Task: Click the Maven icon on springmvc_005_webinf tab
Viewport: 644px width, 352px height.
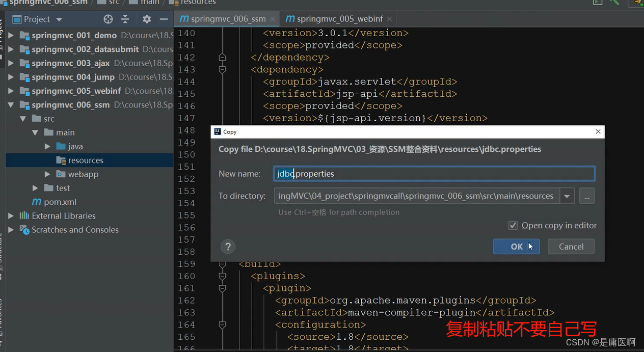Action: 290,19
